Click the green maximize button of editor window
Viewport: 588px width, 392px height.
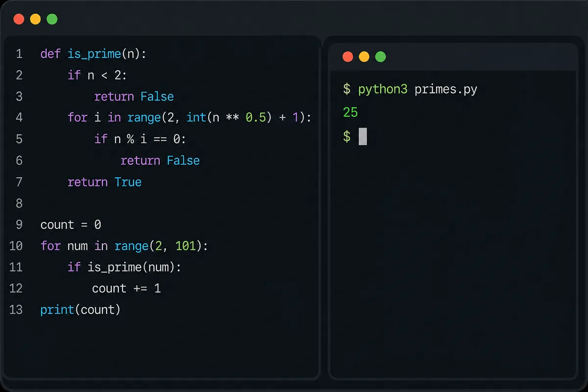(x=52, y=20)
